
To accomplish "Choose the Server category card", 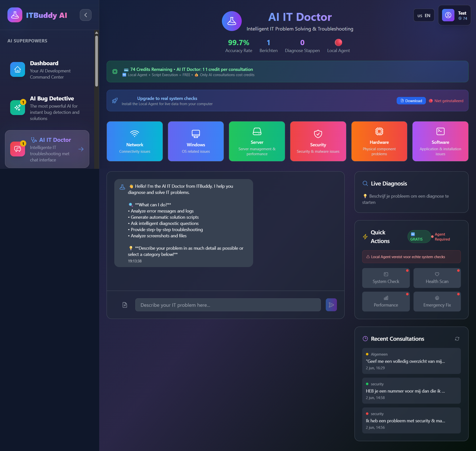I will tap(257, 141).
